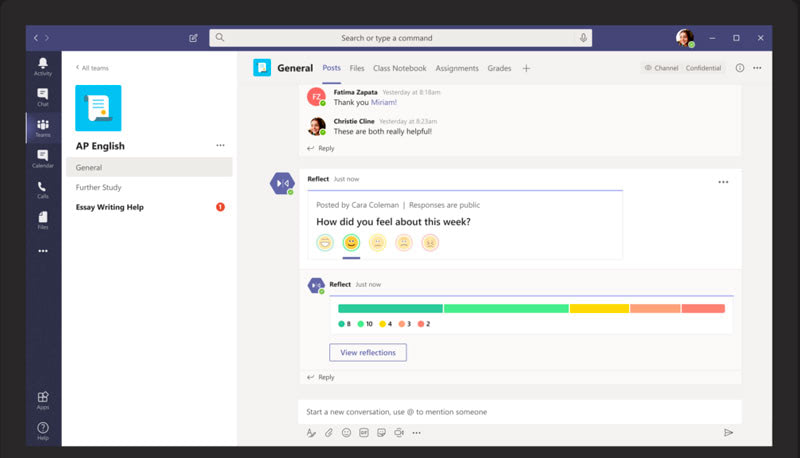
Task: Click the microphone icon in search bar
Action: [x=583, y=38]
